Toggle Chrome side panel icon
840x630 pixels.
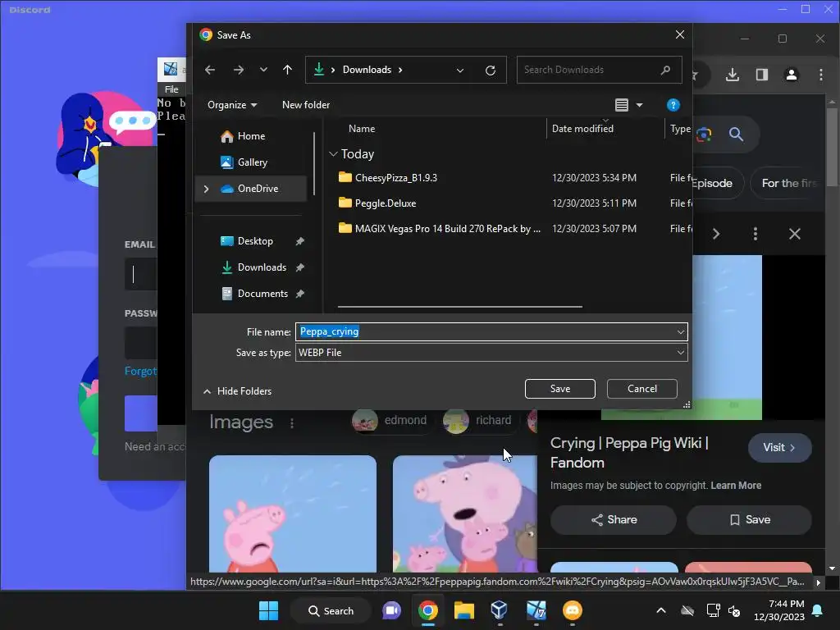(762, 75)
